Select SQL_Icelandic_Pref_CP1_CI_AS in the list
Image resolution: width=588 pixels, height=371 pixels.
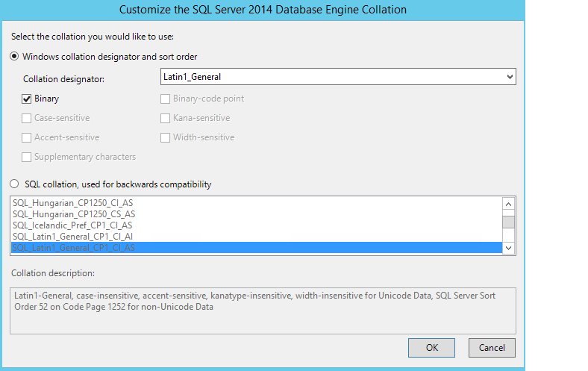click(257, 225)
